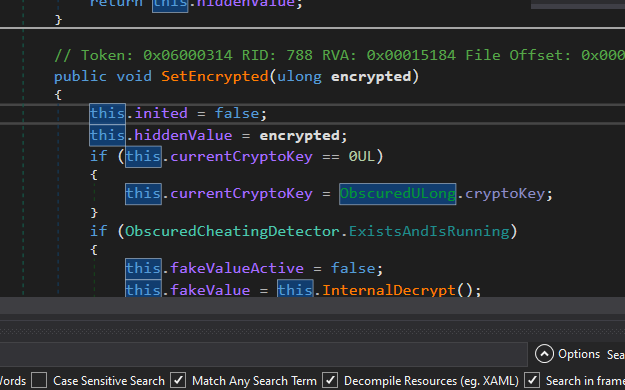Open the InternalDecrypt method call
Screen dimensions: 625x390
tap(389, 290)
